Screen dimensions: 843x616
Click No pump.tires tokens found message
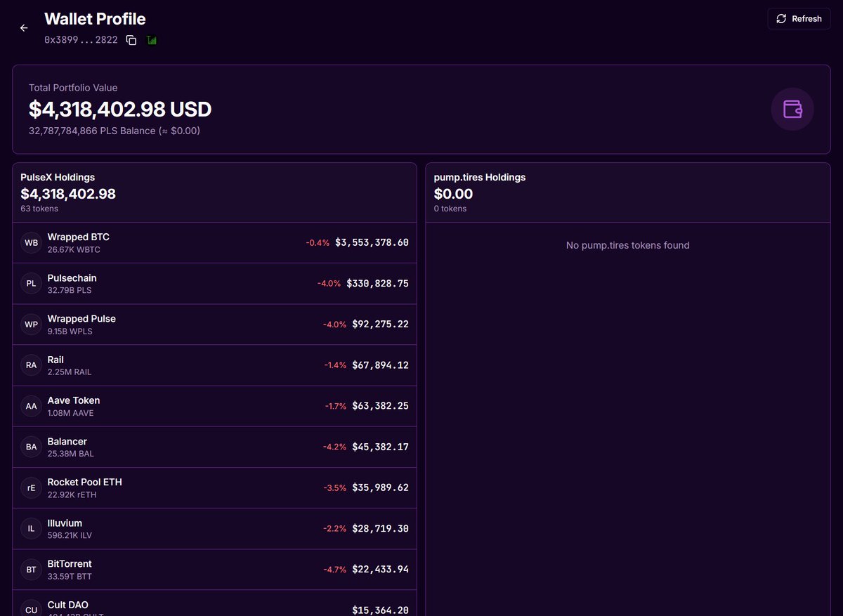point(628,245)
